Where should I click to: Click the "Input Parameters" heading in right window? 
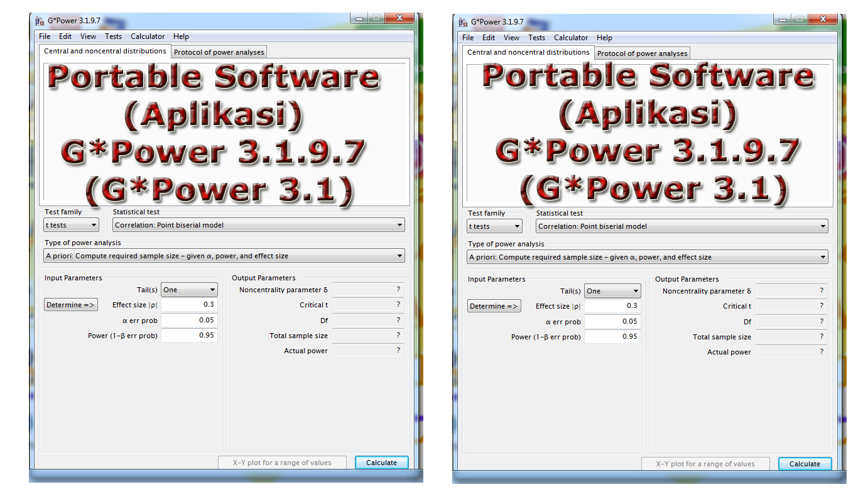[x=496, y=279]
